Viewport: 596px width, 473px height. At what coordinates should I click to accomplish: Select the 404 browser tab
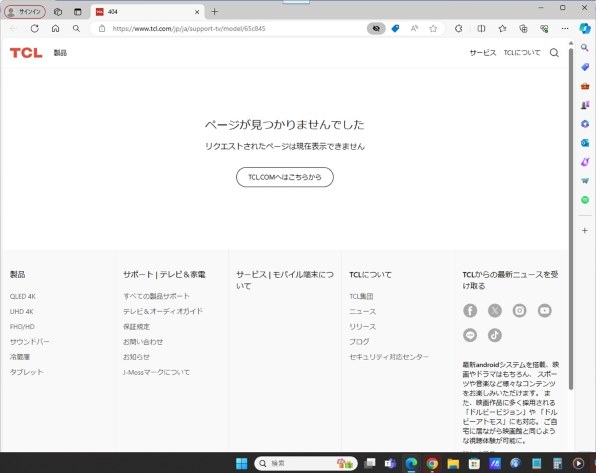coord(147,12)
